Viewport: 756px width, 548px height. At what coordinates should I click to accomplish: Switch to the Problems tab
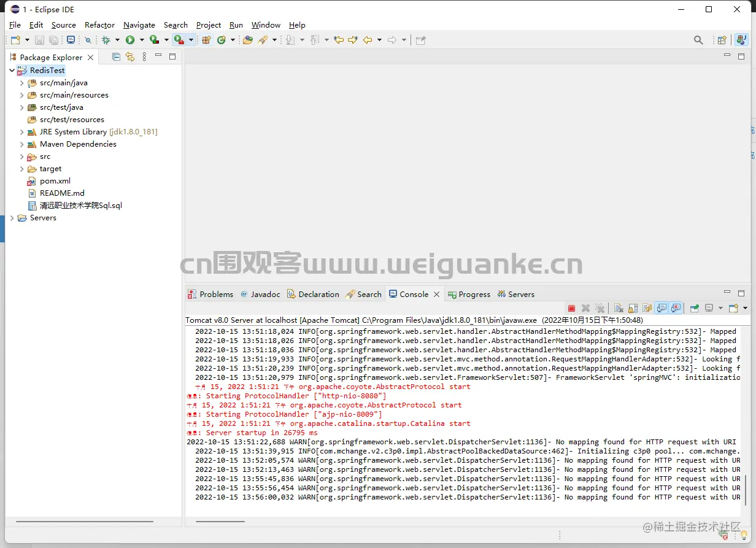(210, 295)
